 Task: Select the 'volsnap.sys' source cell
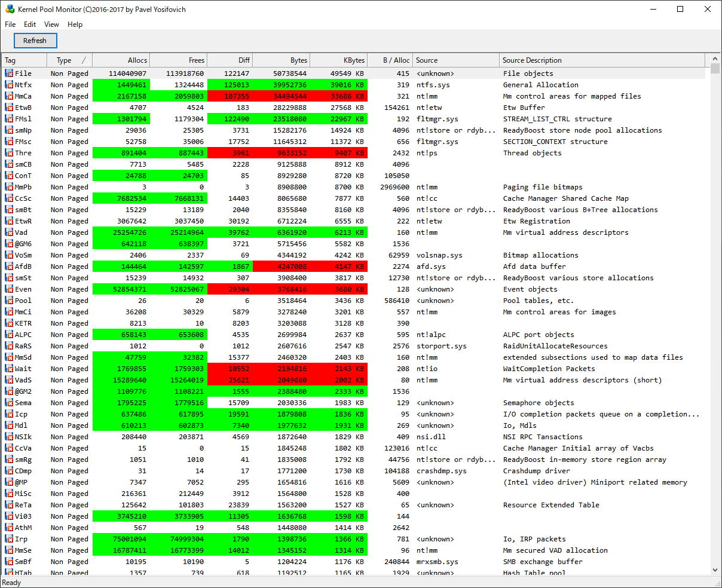(439, 255)
